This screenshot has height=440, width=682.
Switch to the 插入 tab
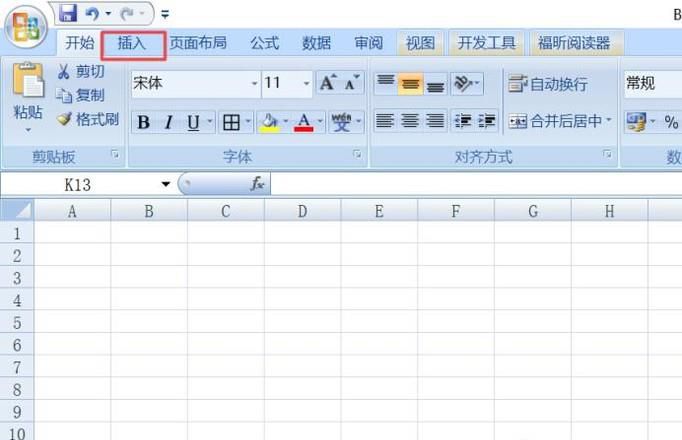click(132, 43)
